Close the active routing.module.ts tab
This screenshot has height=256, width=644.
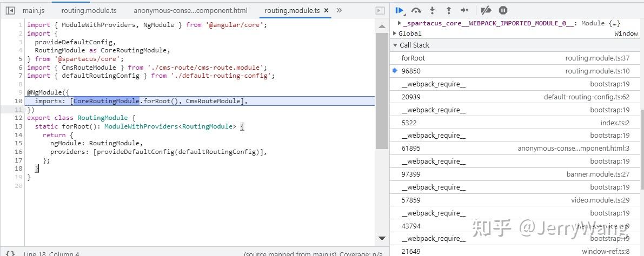327,11
